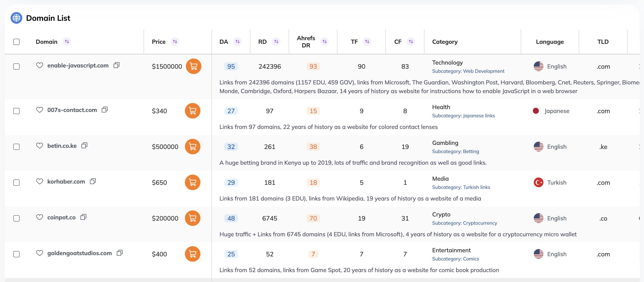This screenshot has width=644, height=282.
Task: Add coinpot.co to cart
Action: click(192, 218)
